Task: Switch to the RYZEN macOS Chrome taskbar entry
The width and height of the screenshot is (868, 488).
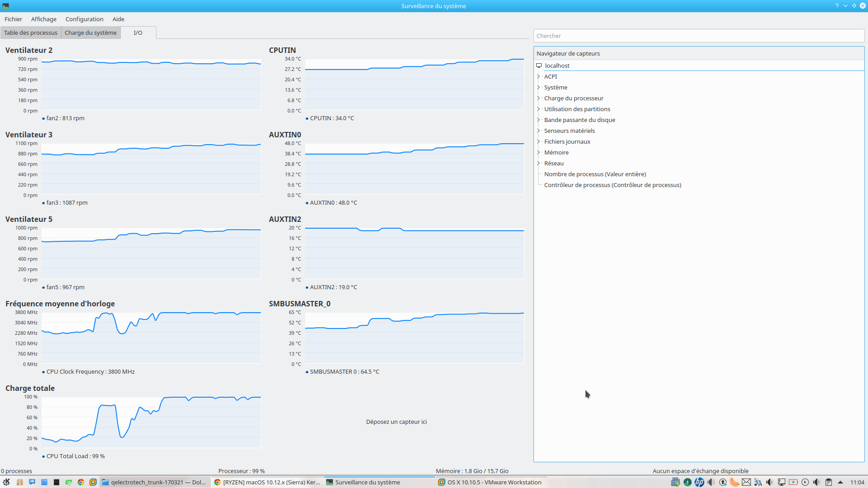Action: click(267, 482)
